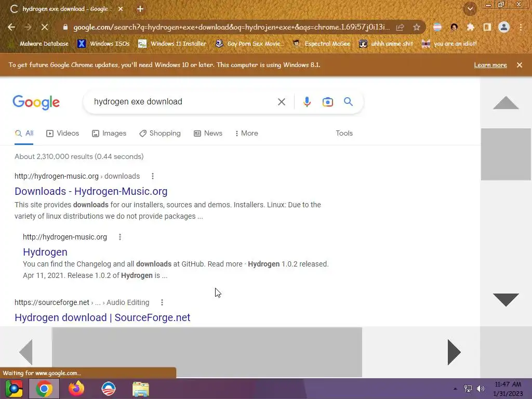Viewport: 532px width, 399px height.
Task: Open Chrome's three-dot menu
Action: [521, 27]
